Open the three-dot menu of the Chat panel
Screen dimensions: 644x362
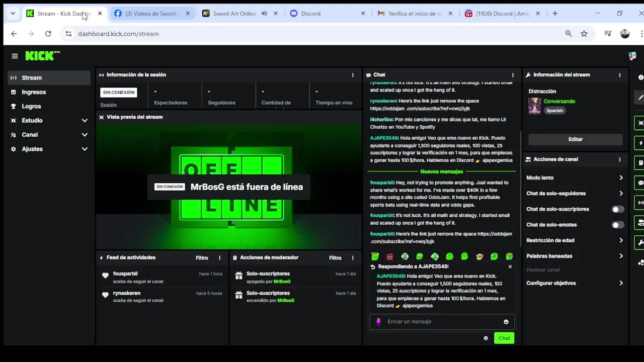513,75
